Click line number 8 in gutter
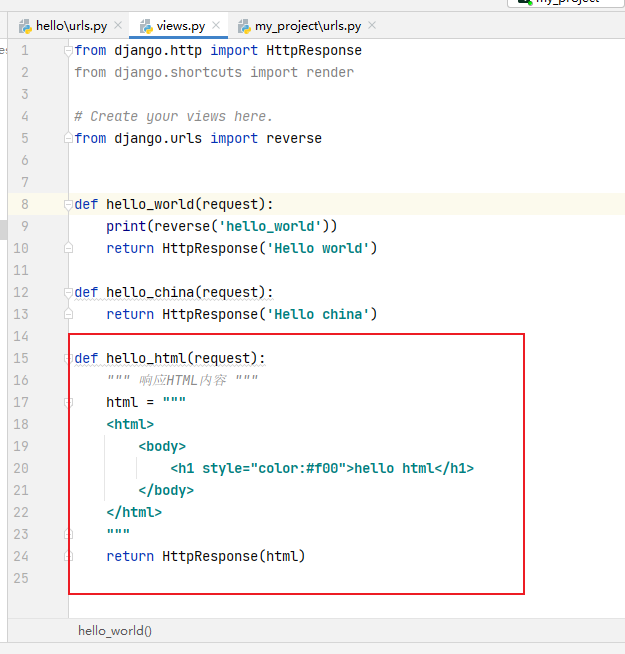 point(25,204)
